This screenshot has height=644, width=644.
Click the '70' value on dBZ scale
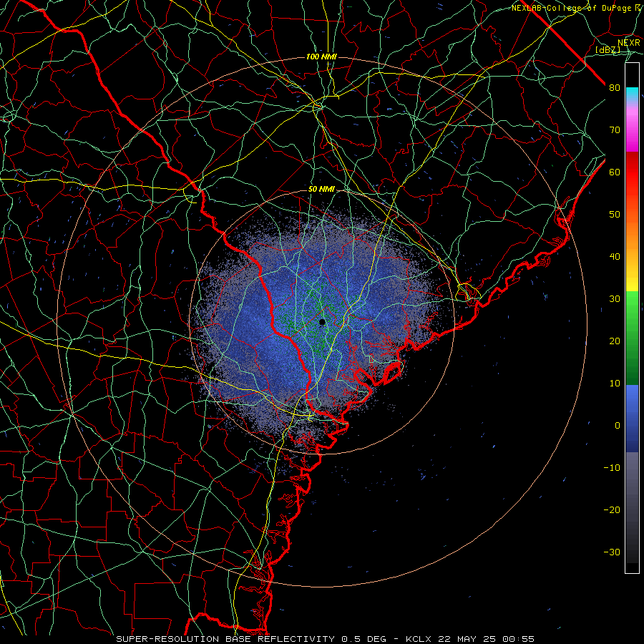point(615,130)
